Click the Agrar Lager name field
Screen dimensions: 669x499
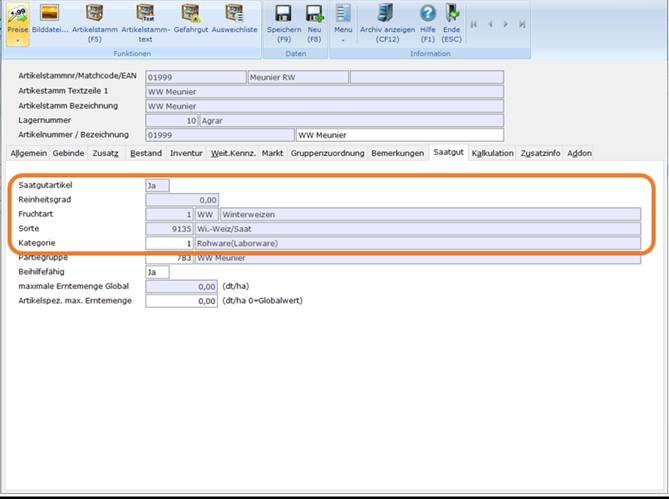pos(352,121)
